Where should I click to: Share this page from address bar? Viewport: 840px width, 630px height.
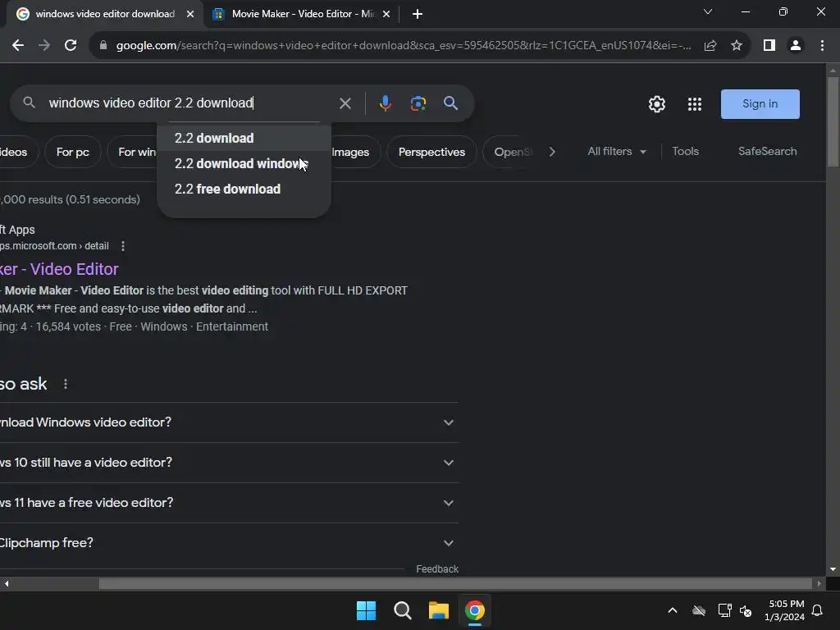[x=710, y=46]
